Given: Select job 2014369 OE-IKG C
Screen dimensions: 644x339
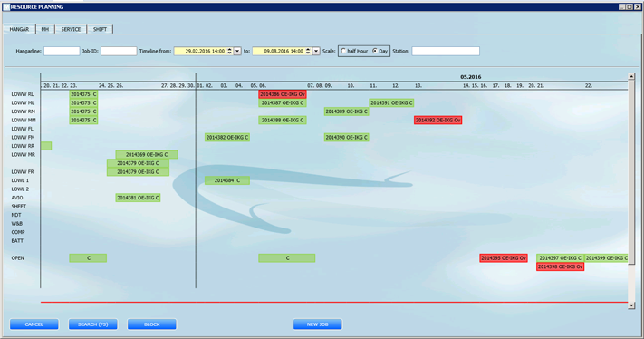Looking at the screenshot, I should [147, 154].
